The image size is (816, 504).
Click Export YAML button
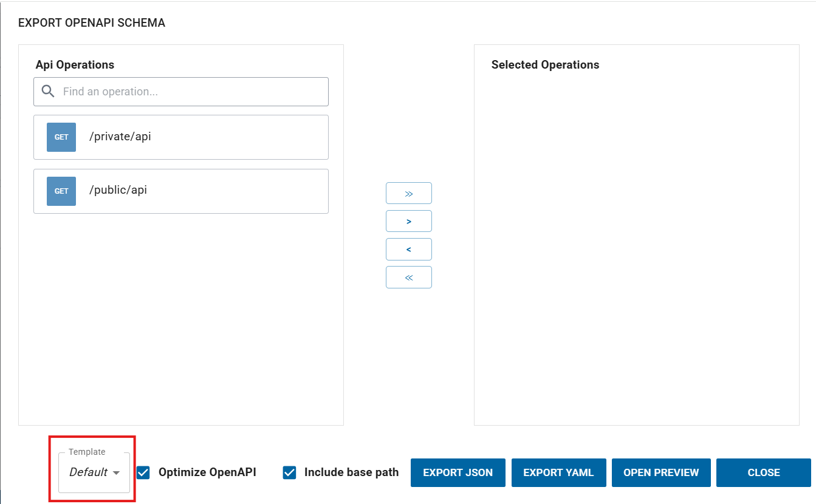tap(559, 472)
